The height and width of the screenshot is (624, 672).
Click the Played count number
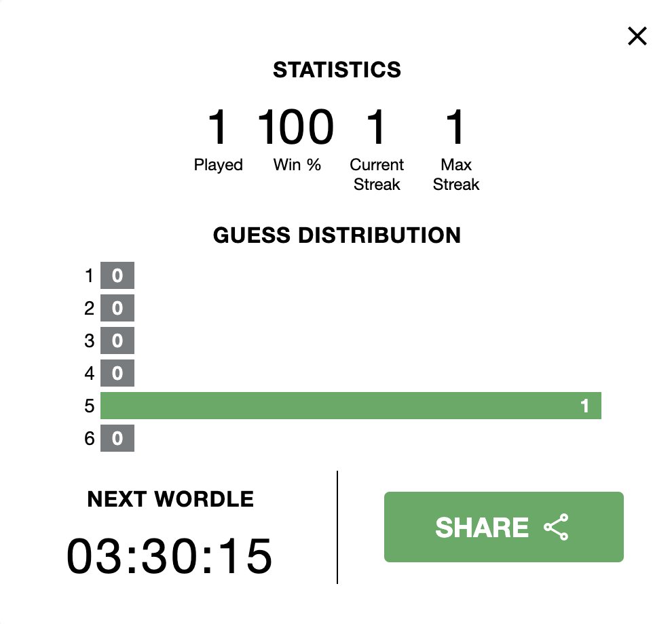point(218,127)
